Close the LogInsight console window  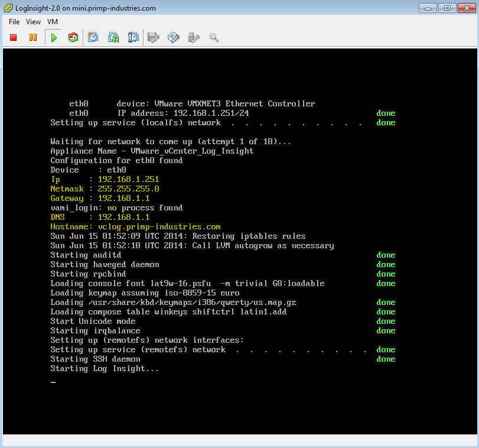point(467,8)
